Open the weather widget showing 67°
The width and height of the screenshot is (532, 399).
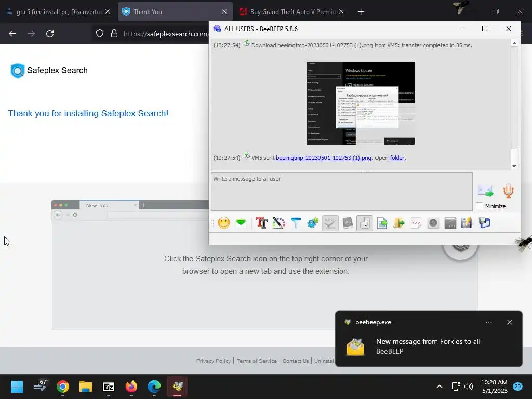[x=42, y=387]
